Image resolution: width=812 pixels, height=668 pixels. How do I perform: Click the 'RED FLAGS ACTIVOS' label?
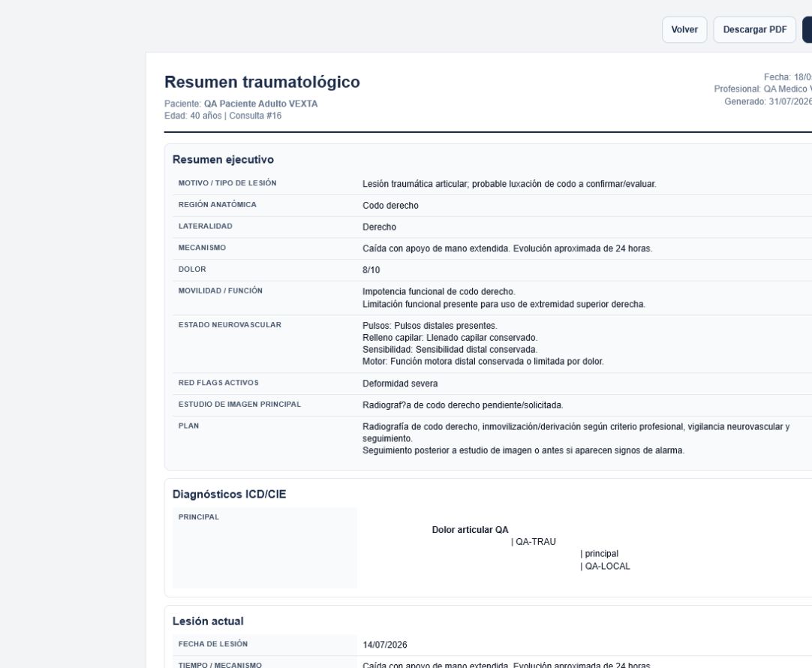218,383
